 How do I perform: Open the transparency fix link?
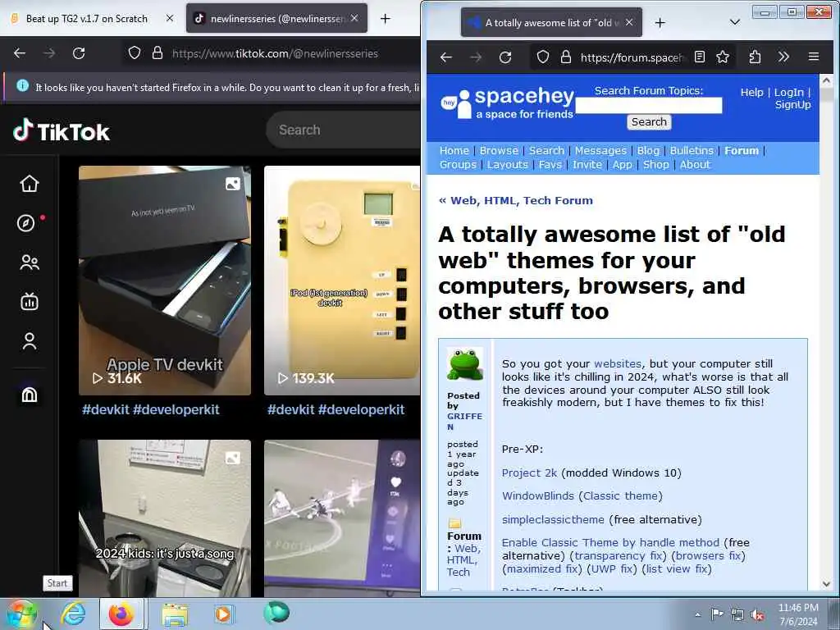[619, 556]
